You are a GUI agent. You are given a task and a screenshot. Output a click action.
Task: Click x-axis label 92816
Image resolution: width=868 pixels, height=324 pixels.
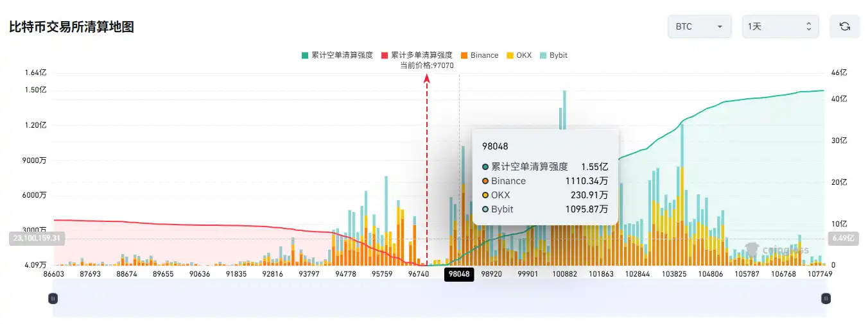pyautogui.click(x=273, y=274)
